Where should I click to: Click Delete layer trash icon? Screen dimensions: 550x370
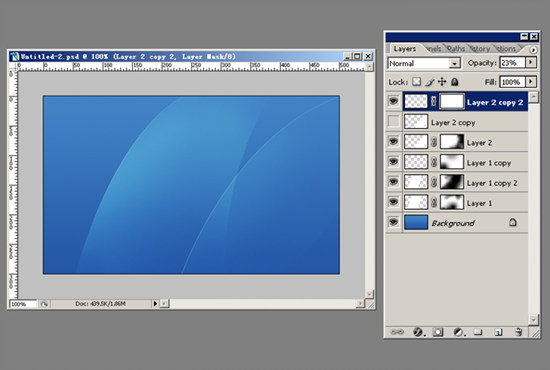(518, 332)
